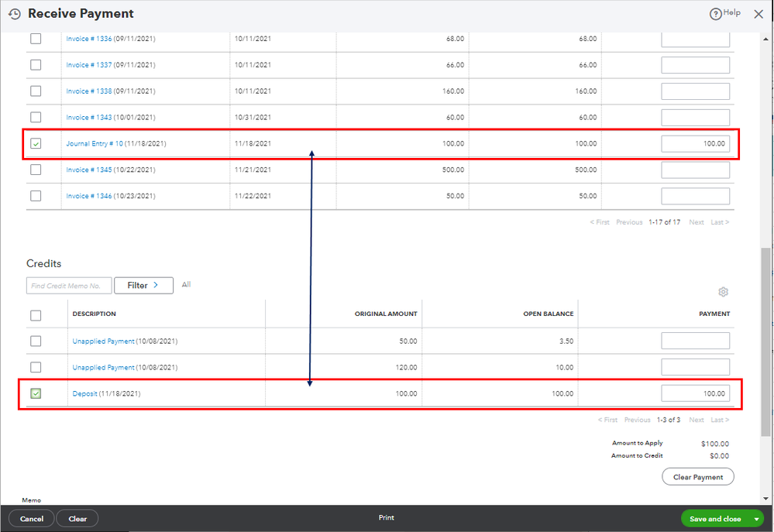Viewport: 774px width, 532px height.
Task: Check the Invoice # 1337 row checkbox
Action: click(36, 64)
